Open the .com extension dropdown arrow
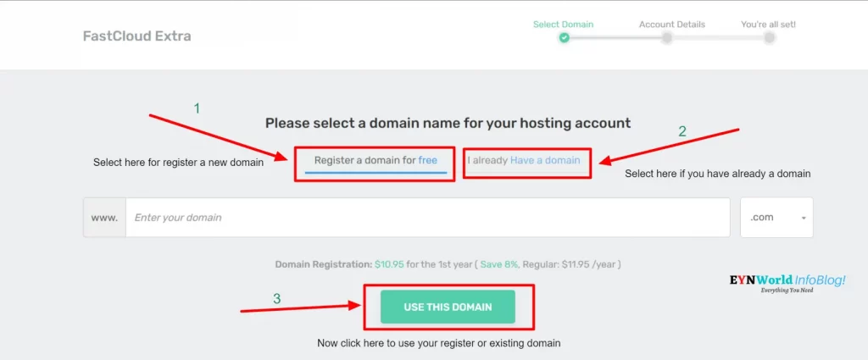The height and width of the screenshot is (360, 868). [x=804, y=218]
